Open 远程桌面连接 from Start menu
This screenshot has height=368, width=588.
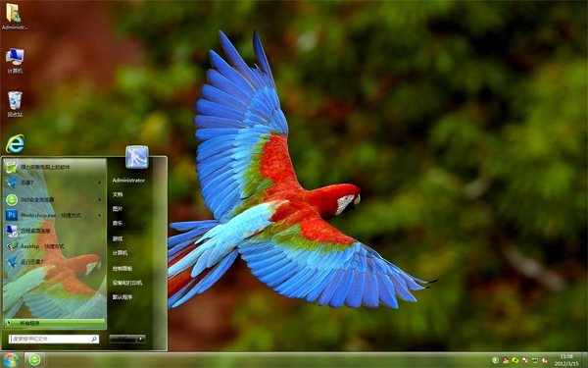pos(55,231)
